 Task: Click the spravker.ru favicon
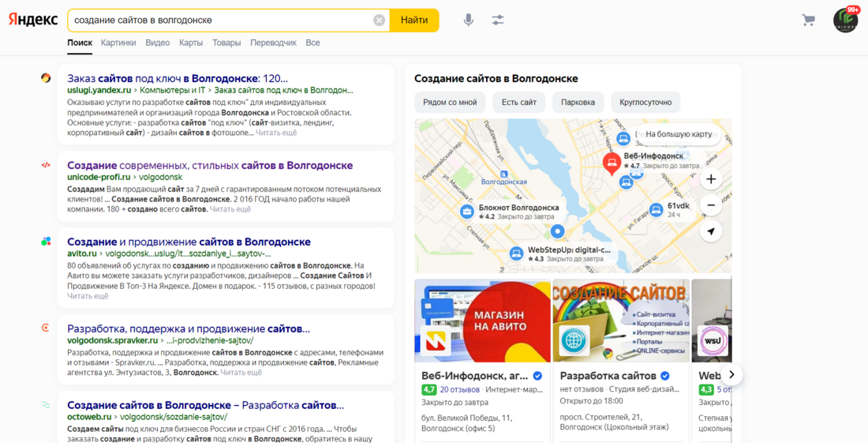point(46,328)
